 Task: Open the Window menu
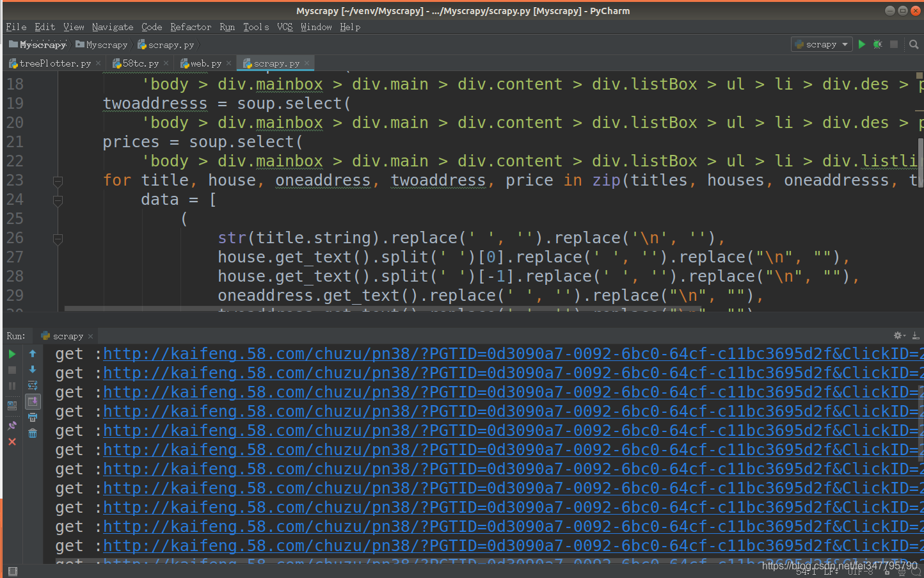(x=316, y=27)
